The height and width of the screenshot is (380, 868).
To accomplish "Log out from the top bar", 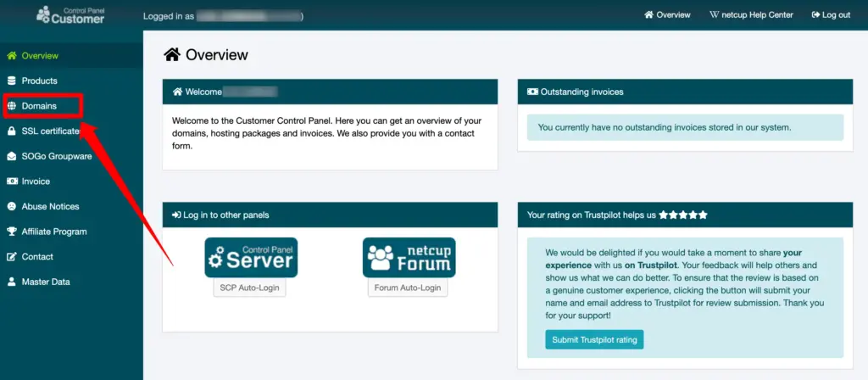I will (831, 14).
